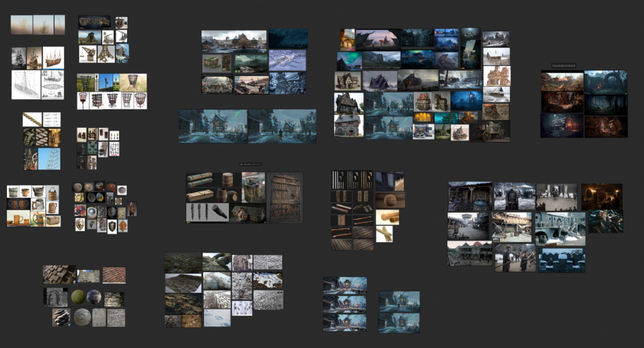Click the wooden ship hull model on white background
Viewport: 644px width, 348px height.
[53, 58]
